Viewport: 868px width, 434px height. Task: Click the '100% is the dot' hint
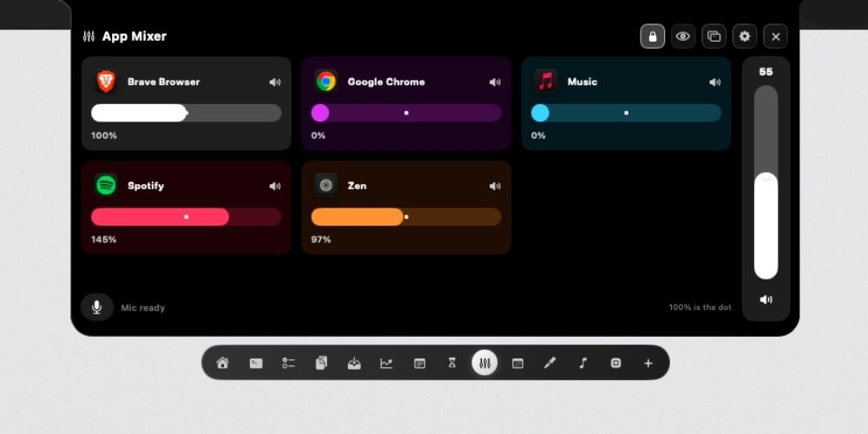point(700,307)
